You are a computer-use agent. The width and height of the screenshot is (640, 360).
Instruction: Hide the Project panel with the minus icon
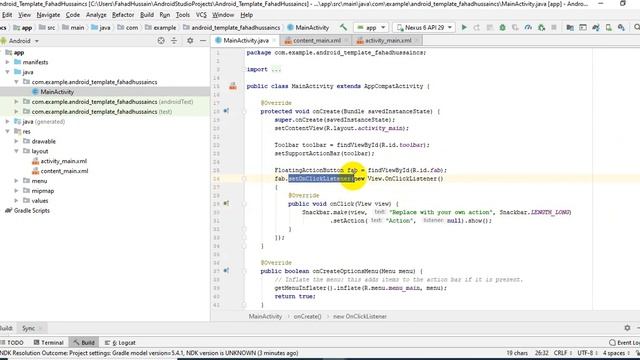click(x=203, y=41)
